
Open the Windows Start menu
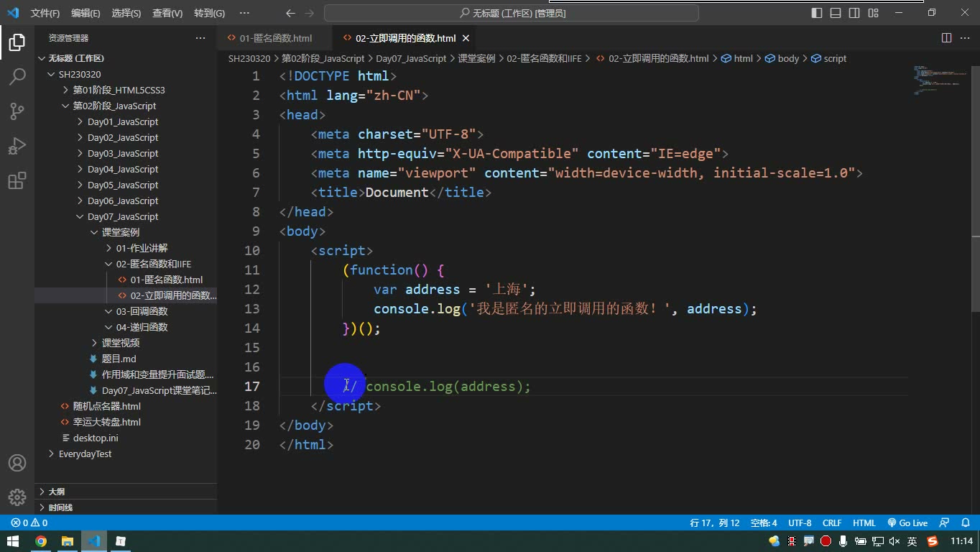(13, 541)
